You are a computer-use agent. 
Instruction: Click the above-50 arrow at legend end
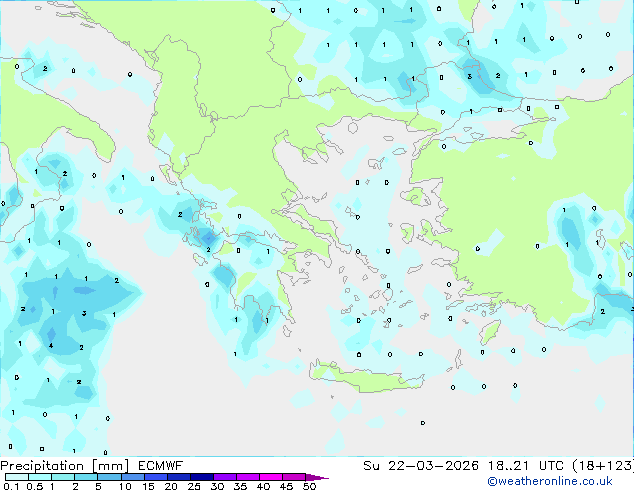pyautogui.click(x=317, y=477)
